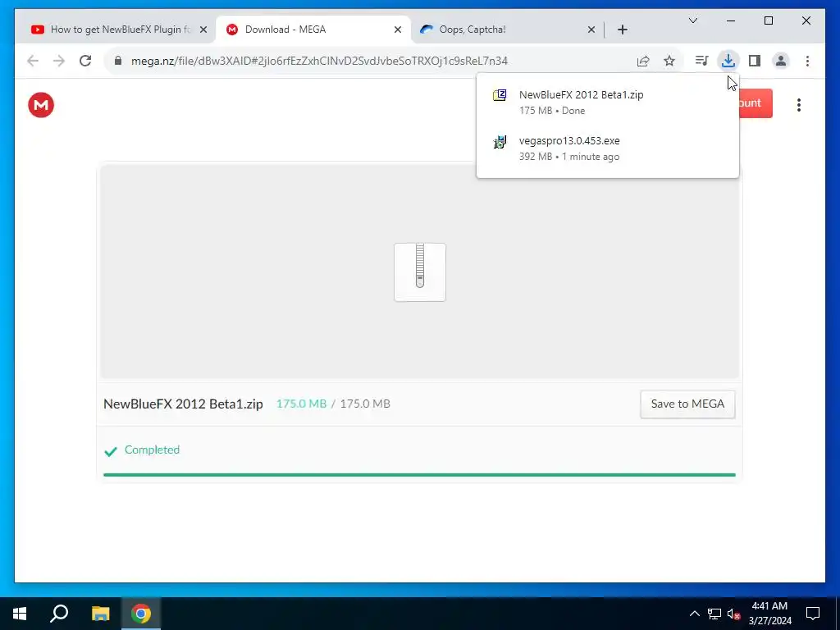
Task: Click the NewBlueFX 2012 Beta1.zip file name
Action: click(183, 404)
